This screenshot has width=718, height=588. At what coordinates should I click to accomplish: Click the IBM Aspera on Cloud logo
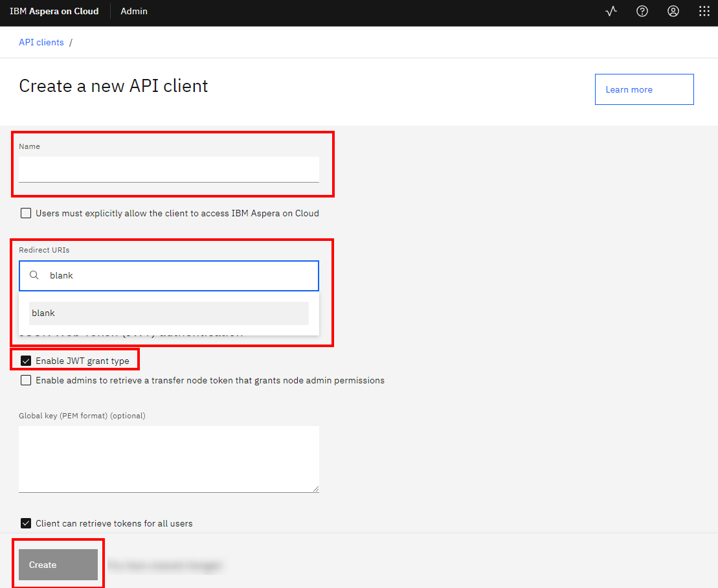click(54, 11)
